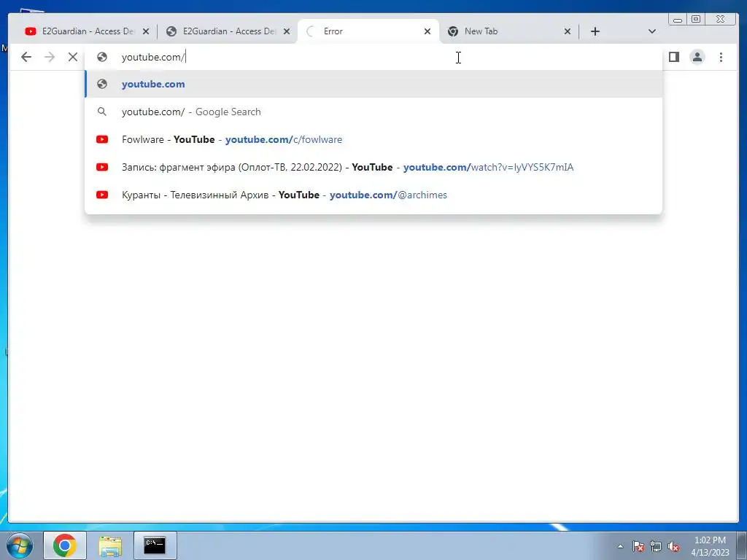Show hidden tray icons arrow
Screen dimensions: 747x560
click(x=620, y=546)
